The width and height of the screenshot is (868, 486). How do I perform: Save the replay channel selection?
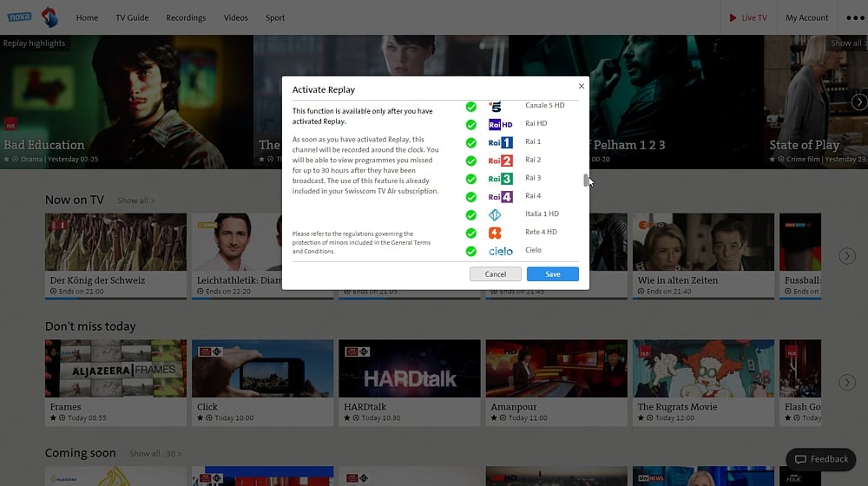point(552,274)
